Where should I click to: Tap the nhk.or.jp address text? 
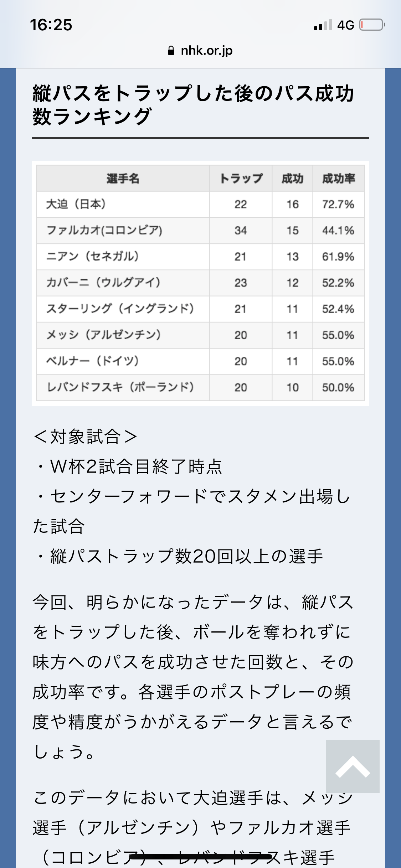pyautogui.click(x=206, y=51)
